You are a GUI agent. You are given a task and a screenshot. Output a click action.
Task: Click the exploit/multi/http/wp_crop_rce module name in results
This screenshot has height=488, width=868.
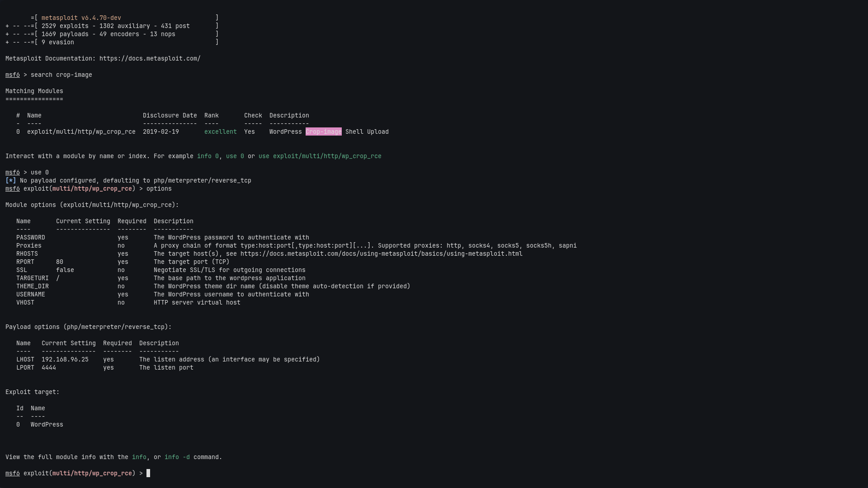(81, 132)
